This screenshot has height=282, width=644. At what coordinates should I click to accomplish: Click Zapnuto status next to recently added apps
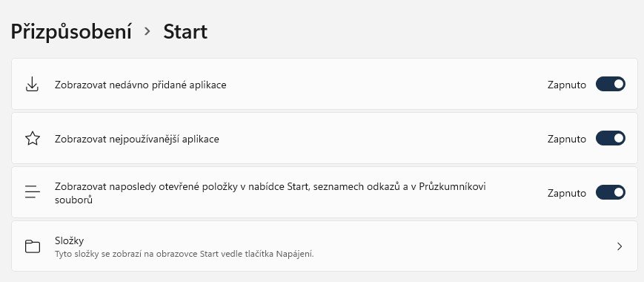click(x=567, y=85)
